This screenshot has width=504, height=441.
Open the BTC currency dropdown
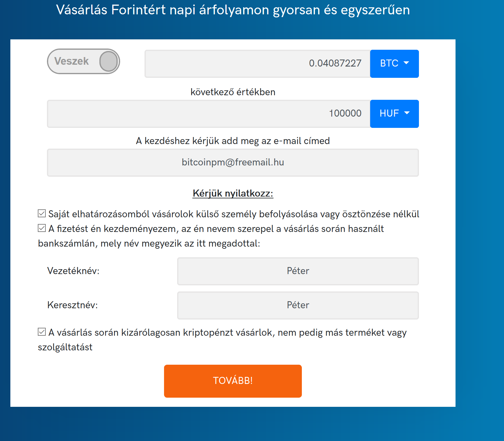coord(394,63)
